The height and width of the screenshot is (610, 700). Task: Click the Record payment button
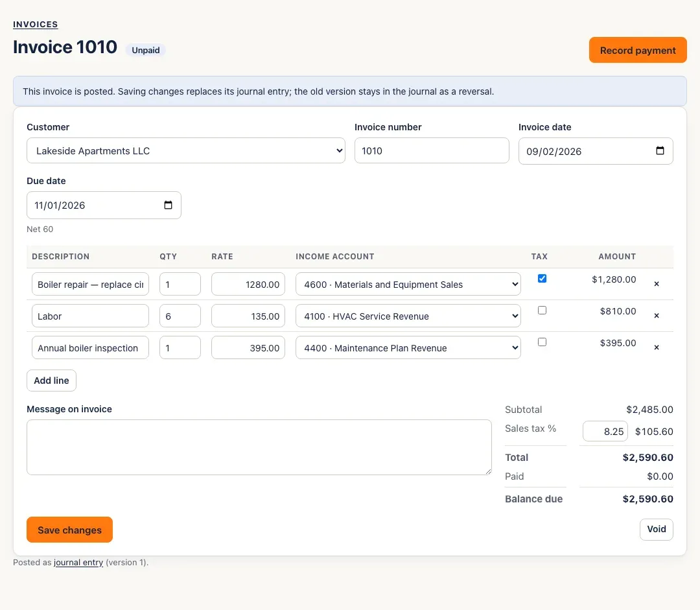[638, 50]
